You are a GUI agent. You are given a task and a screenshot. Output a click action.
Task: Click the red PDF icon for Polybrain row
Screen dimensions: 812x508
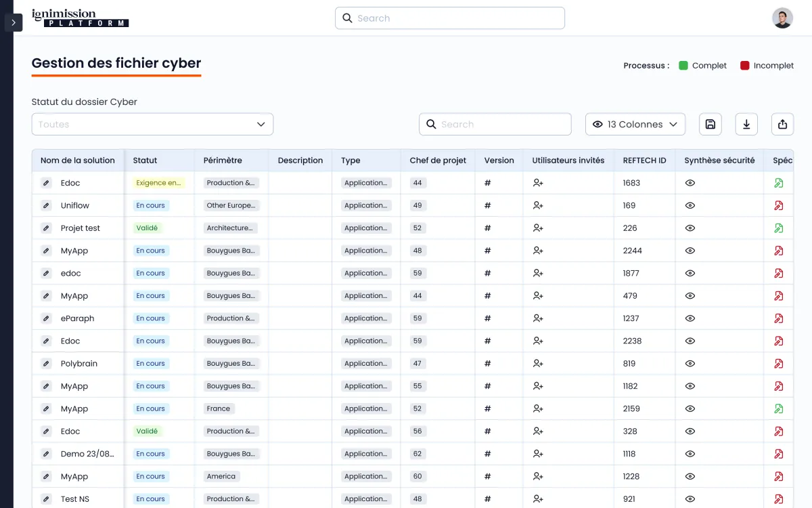tap(779, 364)
